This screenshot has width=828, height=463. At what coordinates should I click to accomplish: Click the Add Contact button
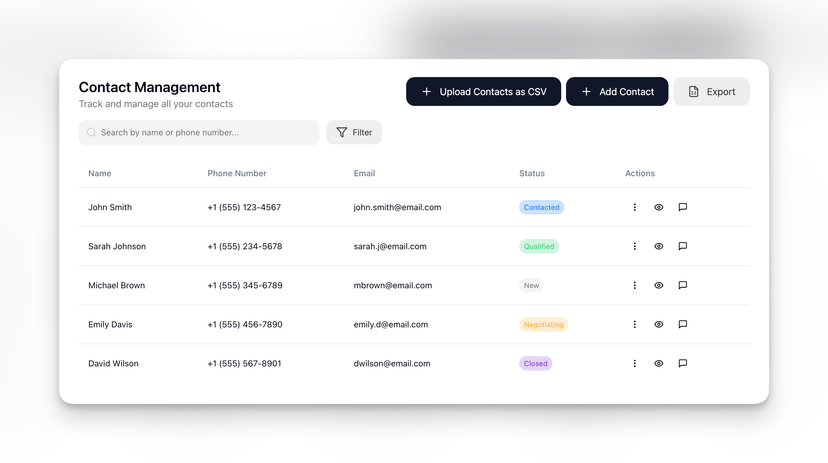[617, 91]
